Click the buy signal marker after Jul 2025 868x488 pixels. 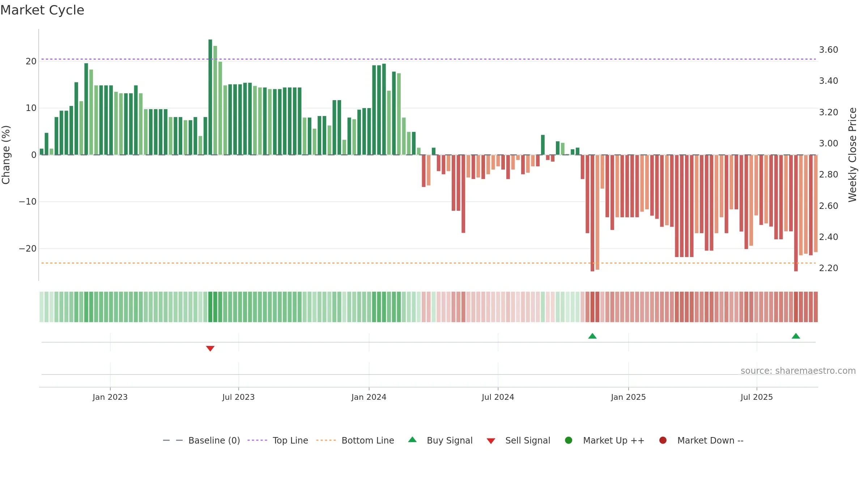796,336
